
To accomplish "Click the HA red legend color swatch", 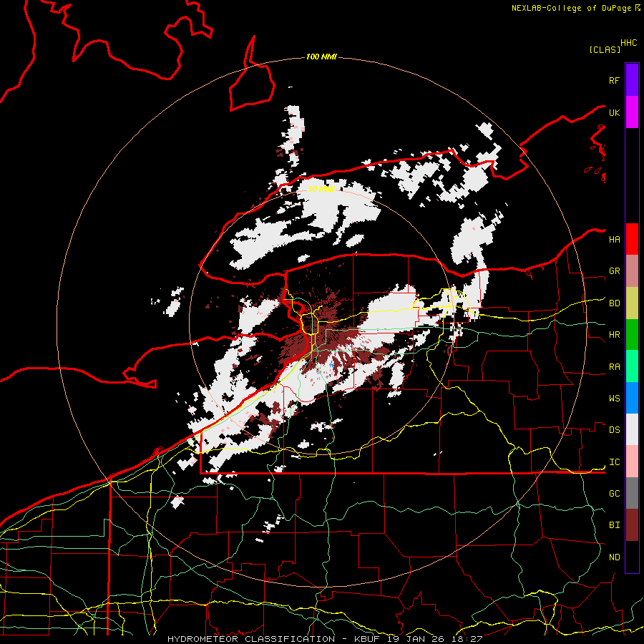I will (632, 239).
